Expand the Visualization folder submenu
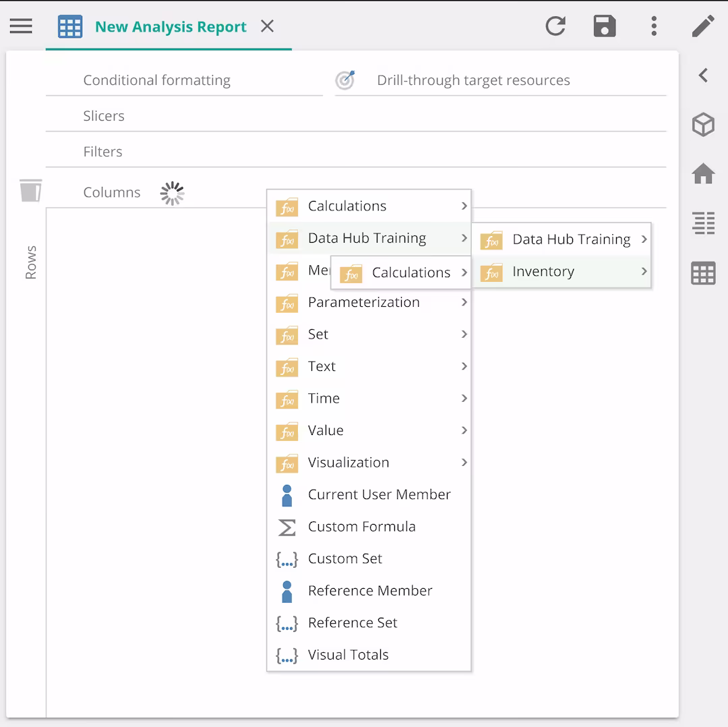The width and height of the screenshot is (728, 727). coord(464,462)
